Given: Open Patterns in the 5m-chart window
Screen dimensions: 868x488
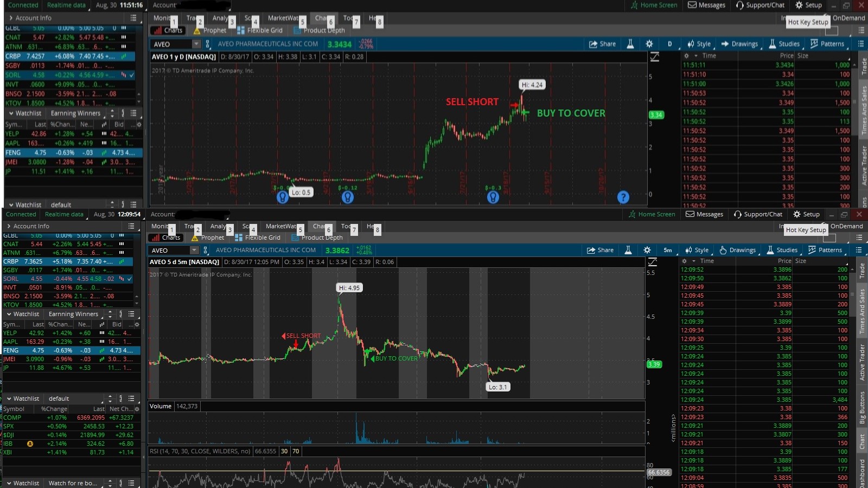Looking at the screenshot, I should click(x=825, y=250).
